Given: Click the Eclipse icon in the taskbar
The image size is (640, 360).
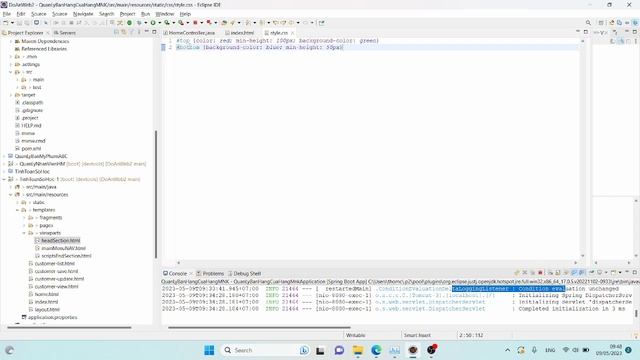Looking at the screenshot, I should [x=413, y=350].
